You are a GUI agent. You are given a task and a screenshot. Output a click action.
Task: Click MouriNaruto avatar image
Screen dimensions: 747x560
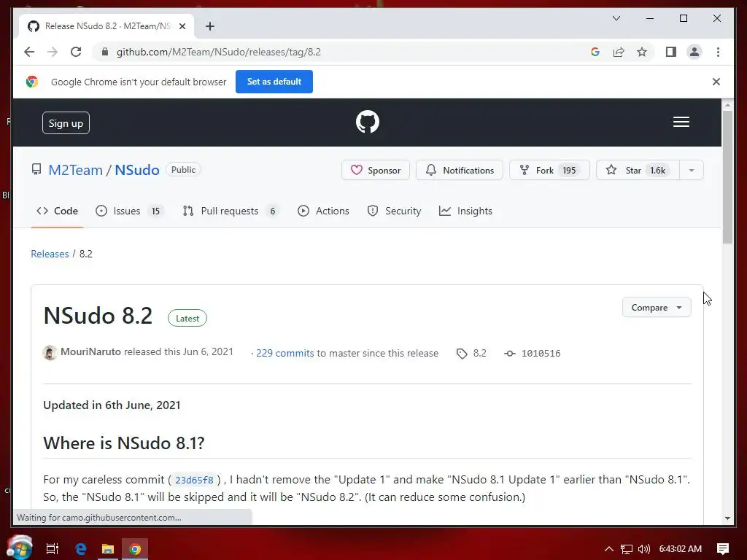[x=50, y=353]
